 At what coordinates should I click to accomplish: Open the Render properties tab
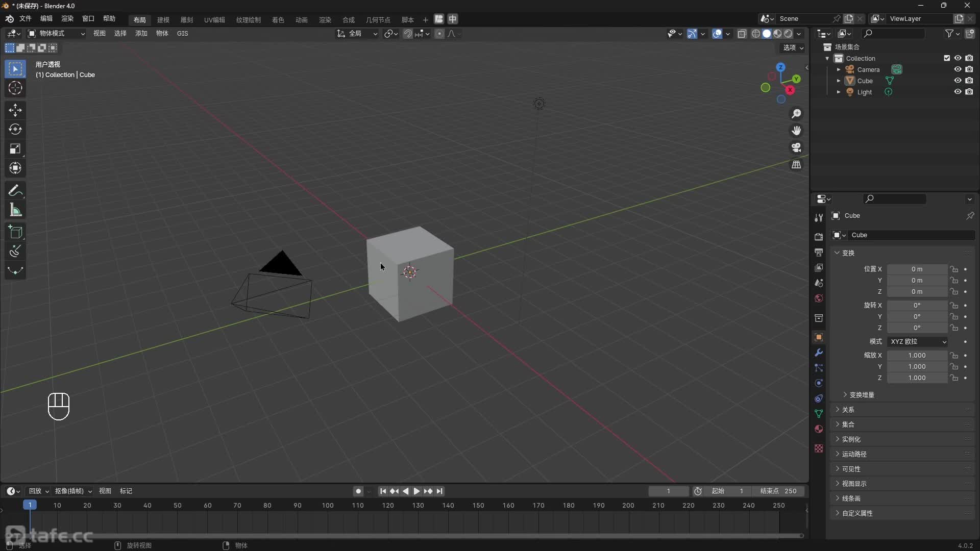[819, 237]
